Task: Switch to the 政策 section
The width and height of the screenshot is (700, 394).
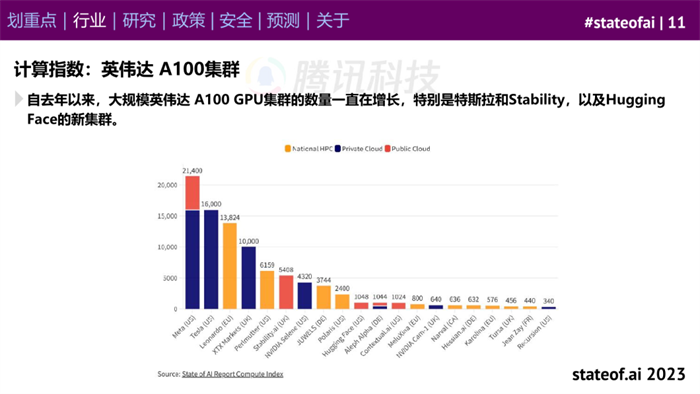Action: pos(188,21)
